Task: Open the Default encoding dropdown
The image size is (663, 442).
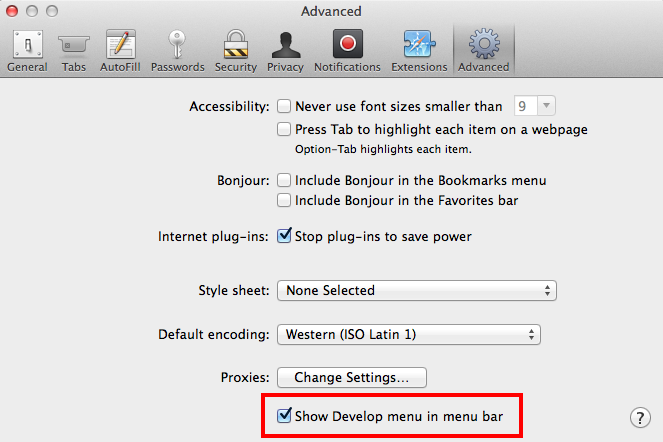Action: tap(408, 334)
